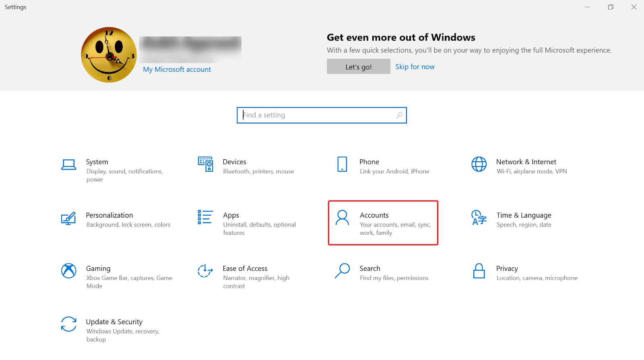This screenshot has width=644, height=360.
Task: Click the Search category magnifier icon
Action: [342, 271]
